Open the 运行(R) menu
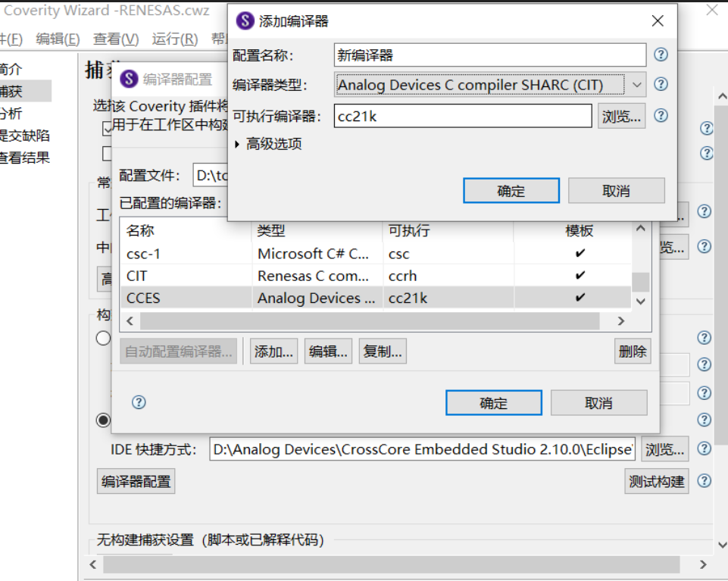728x581 pixels. [x=174, y=39]
